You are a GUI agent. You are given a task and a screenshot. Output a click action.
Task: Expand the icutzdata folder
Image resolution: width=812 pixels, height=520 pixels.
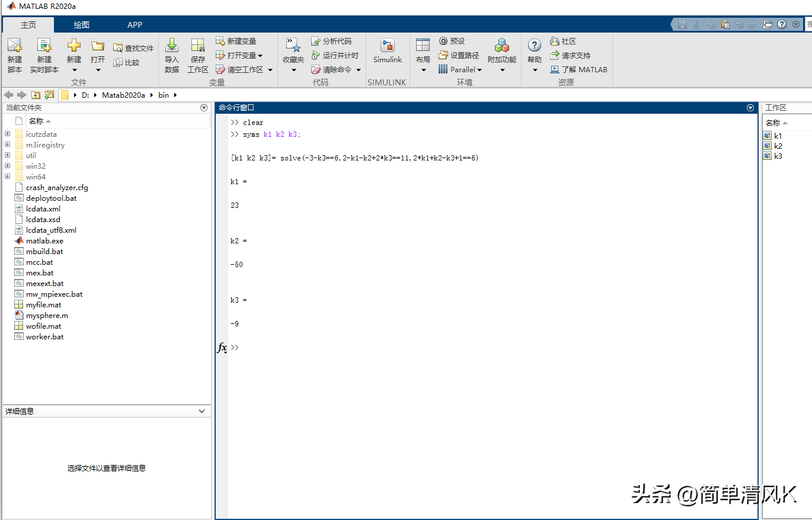tap(7, 134)
